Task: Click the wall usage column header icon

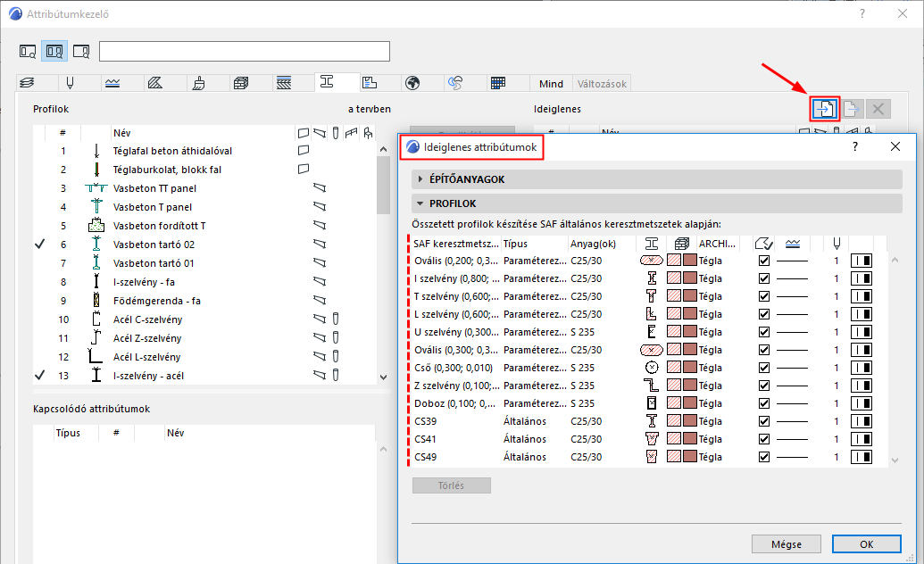Action: (304, 133)
